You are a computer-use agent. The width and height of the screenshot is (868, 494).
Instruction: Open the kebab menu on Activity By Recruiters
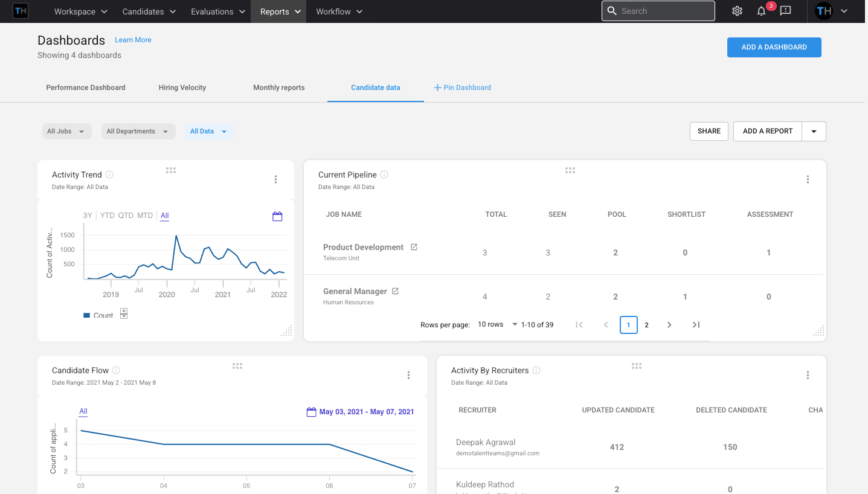808,374
